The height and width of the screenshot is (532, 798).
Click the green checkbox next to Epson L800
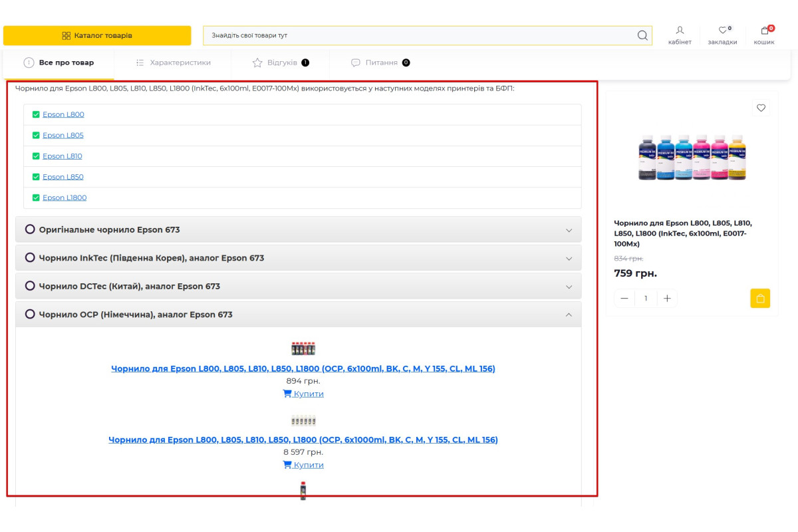[36, 114]
